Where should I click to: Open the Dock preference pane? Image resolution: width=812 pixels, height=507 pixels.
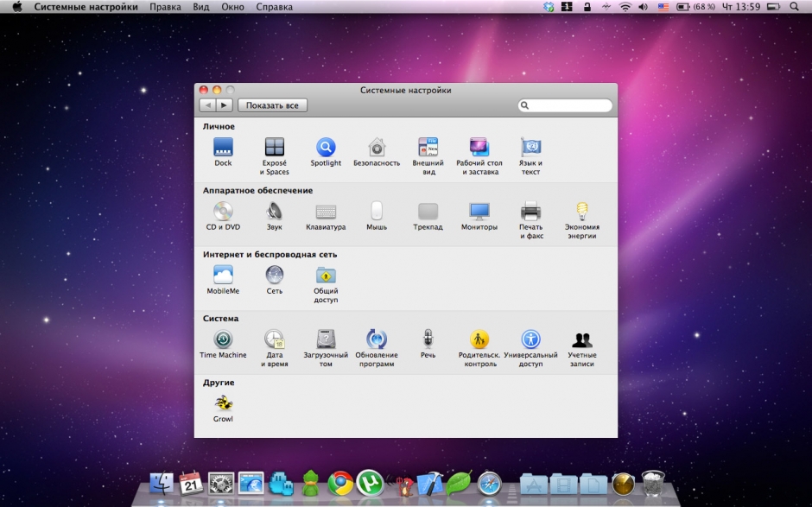(223, 152)
